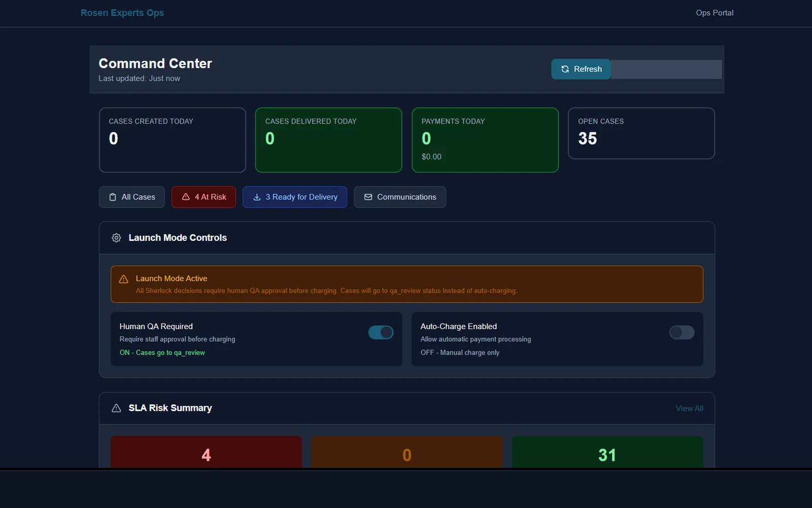
Task: Click 'OFF - Manual charge only' status text
Action: [460, 353]
